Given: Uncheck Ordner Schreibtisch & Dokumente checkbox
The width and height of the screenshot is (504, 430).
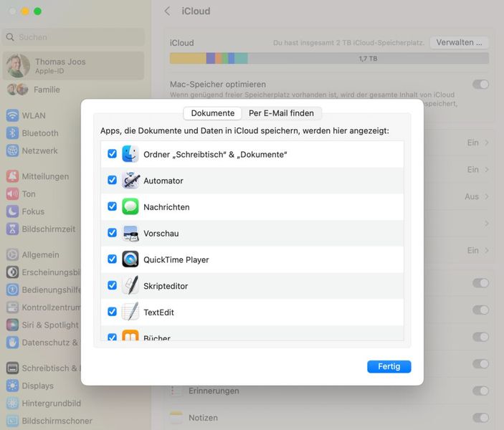Looking at the screenshot, I should (x=112, y=154).
